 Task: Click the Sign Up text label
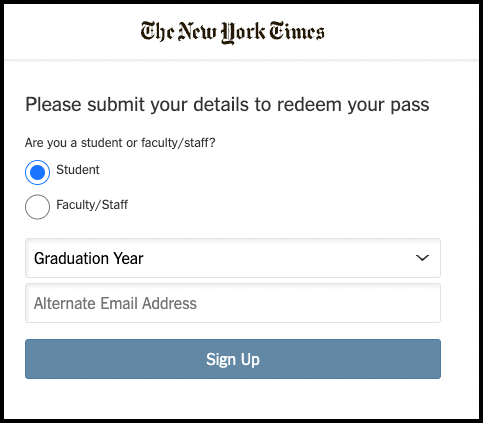(x=233, y=360)
